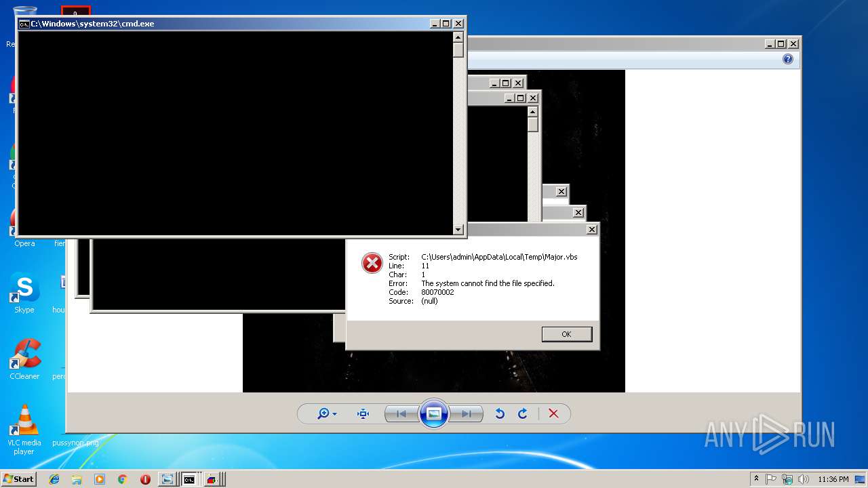868x488 pixels.
Task: Click the up arrow of the front cmd.exe scrollbar
Action: [x=458, y=37]
